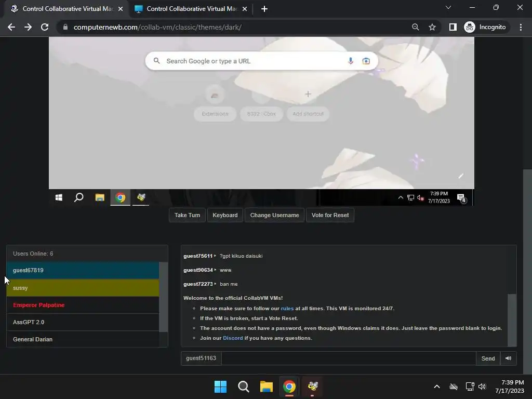Select user AssGPT 2.0
532x399 pixels.
coord(83,322)
